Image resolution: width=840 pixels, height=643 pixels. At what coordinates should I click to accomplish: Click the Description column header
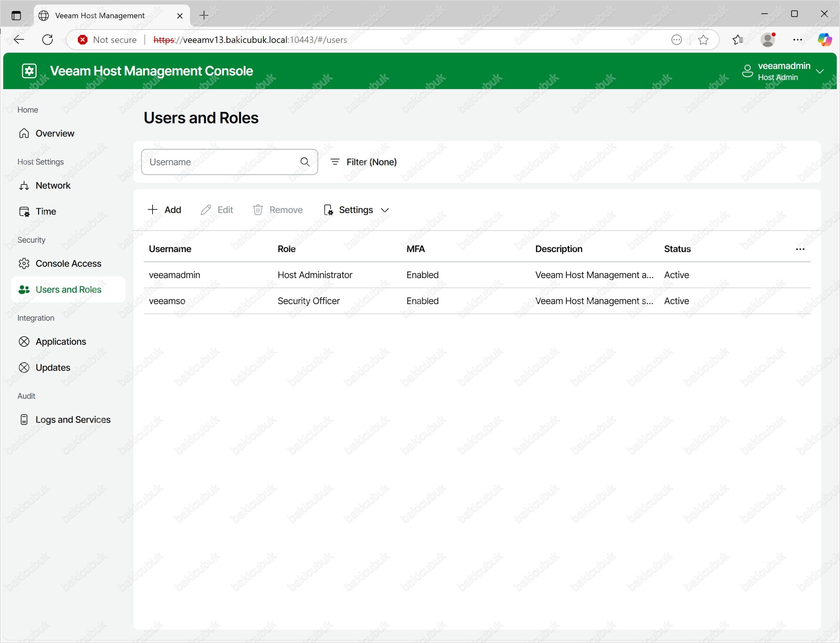click(x=558, y=249)
